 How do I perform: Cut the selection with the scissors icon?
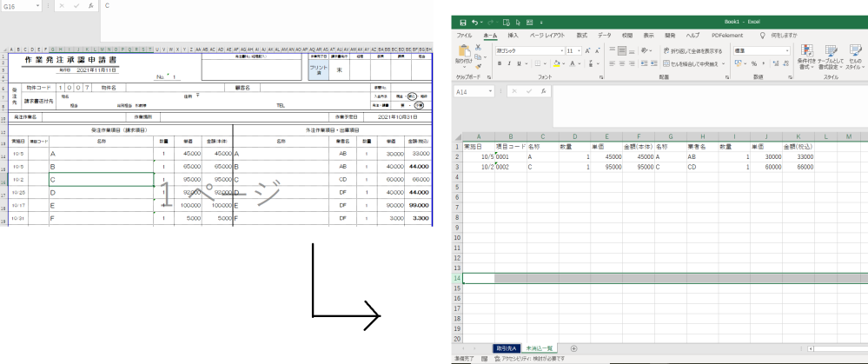point(478,48)
